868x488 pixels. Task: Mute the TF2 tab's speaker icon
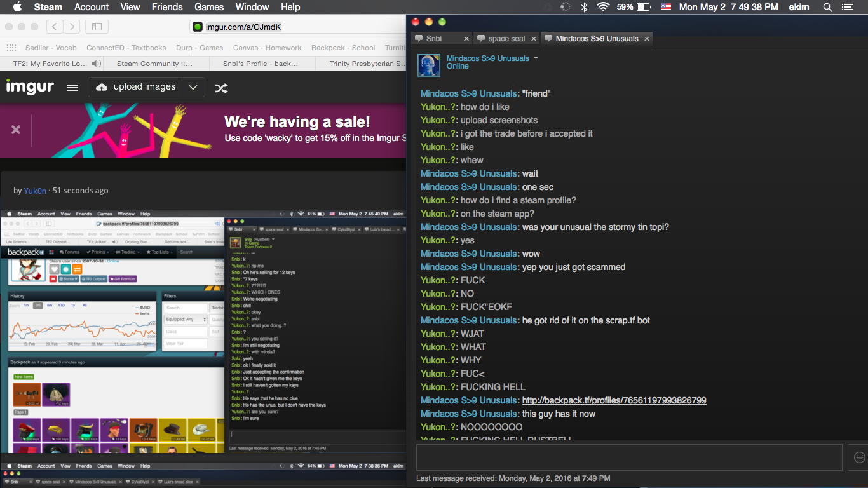[x=96, y=64]
